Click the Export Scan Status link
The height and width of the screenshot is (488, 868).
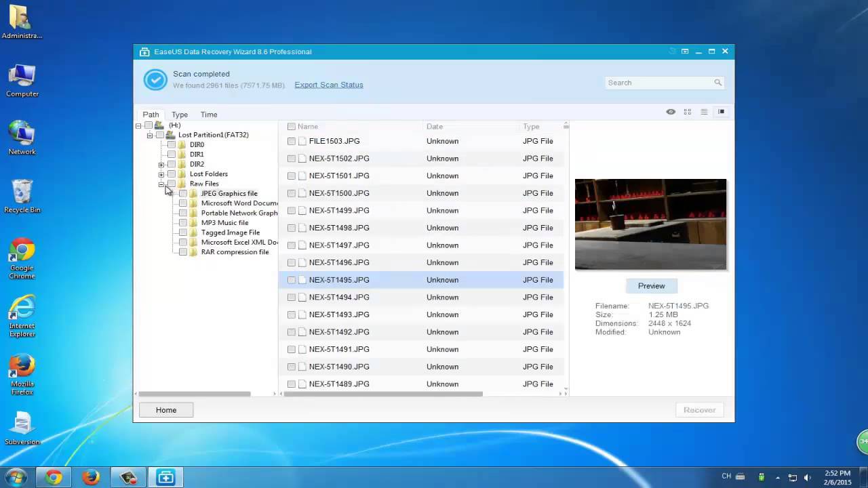click(329, 85)
